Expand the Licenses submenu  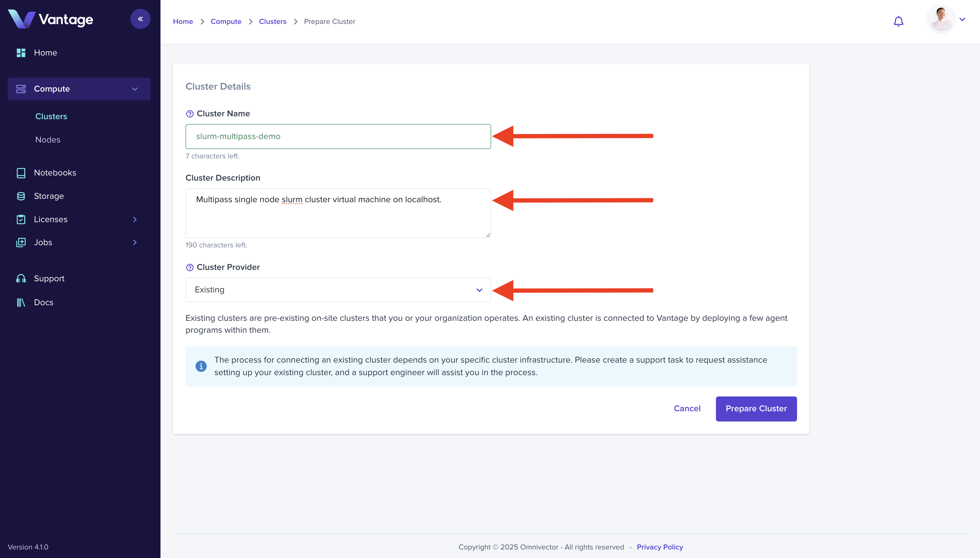tap(135, 219)
